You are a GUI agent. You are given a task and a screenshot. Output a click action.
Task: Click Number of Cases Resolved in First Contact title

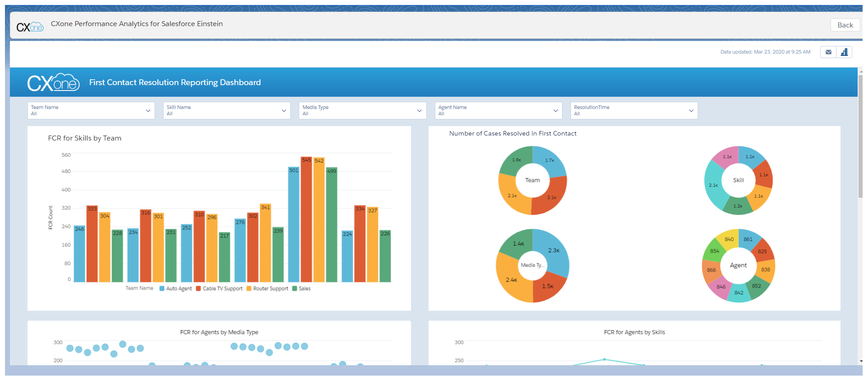click(x=513, y=133)
